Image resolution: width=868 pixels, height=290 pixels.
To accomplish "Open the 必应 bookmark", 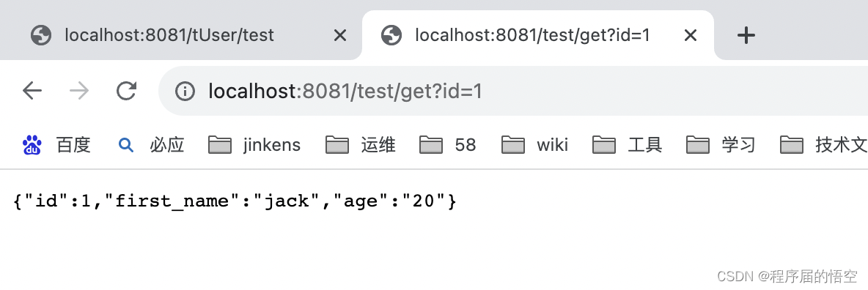I will click(150, 145).
